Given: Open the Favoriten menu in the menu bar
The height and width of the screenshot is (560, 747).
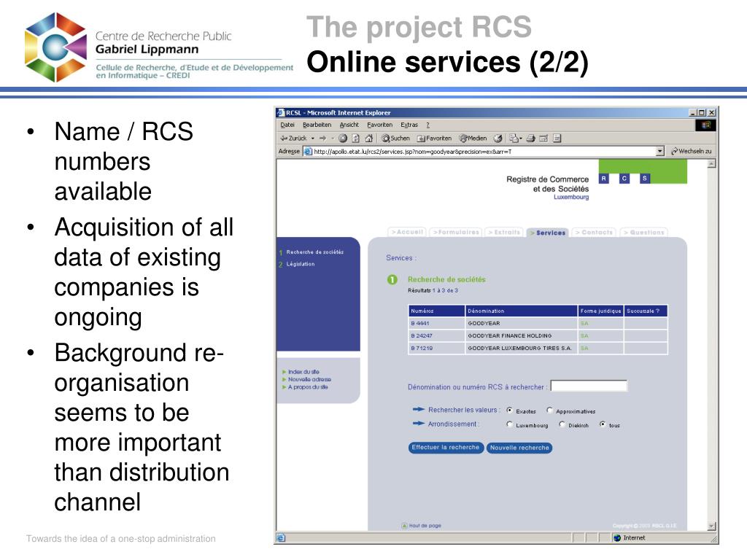Looking at the screenshot, I should click(x=379, y=125).
